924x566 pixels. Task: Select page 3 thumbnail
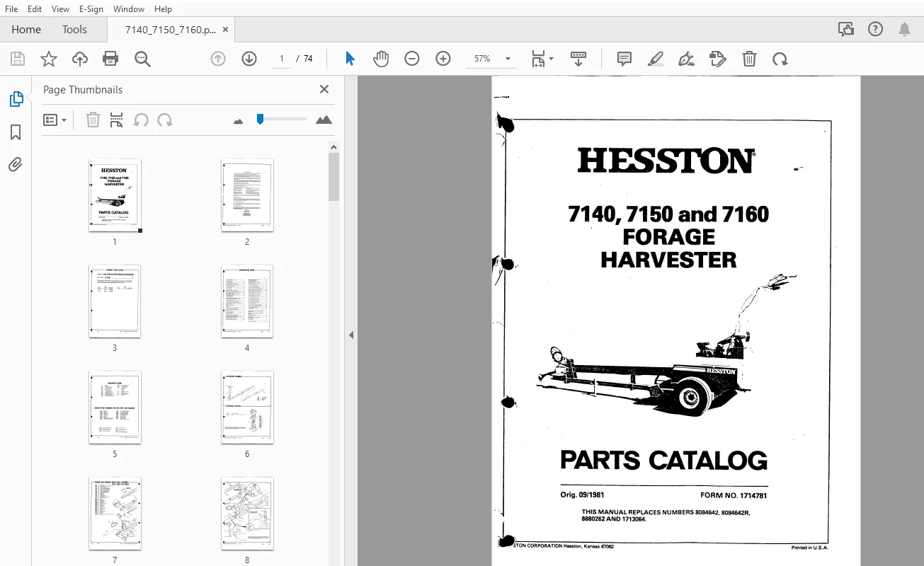(115, 301)
